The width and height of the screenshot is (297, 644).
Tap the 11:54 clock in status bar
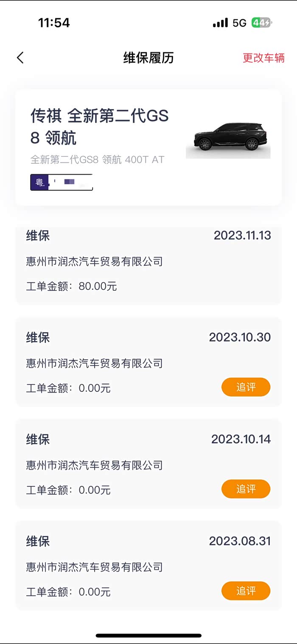(54, 23)
